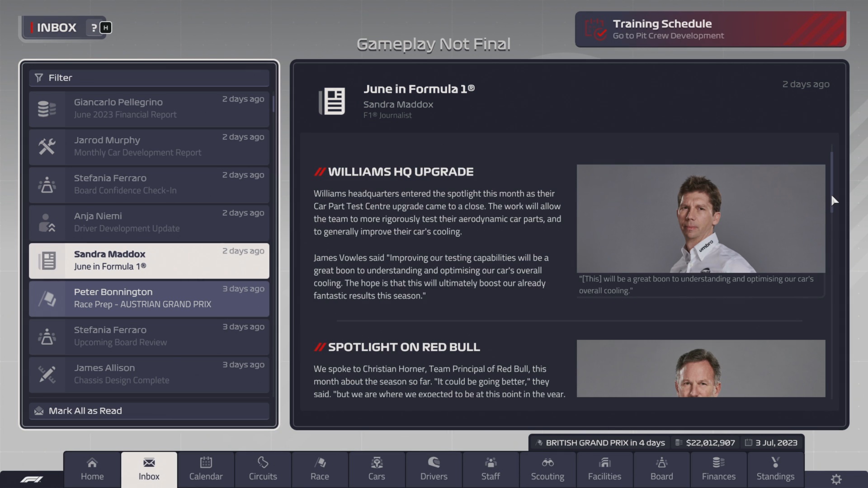Screen dimensions: 868x488
Task: Click the F1 logo in the corner
Action: pyautogui.click(x=33, y=479)
